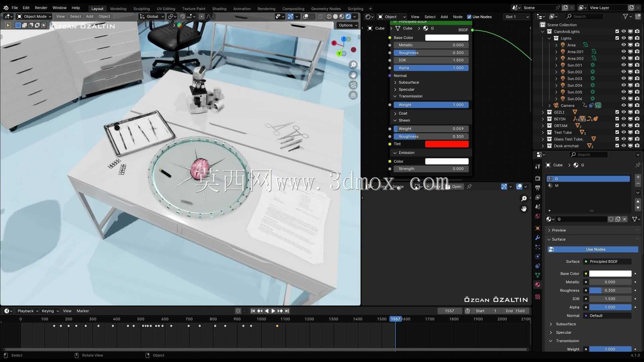The image size is (644, 362).
Task: Toggle X-ray icon in viewport header
Action: point(320,16)
